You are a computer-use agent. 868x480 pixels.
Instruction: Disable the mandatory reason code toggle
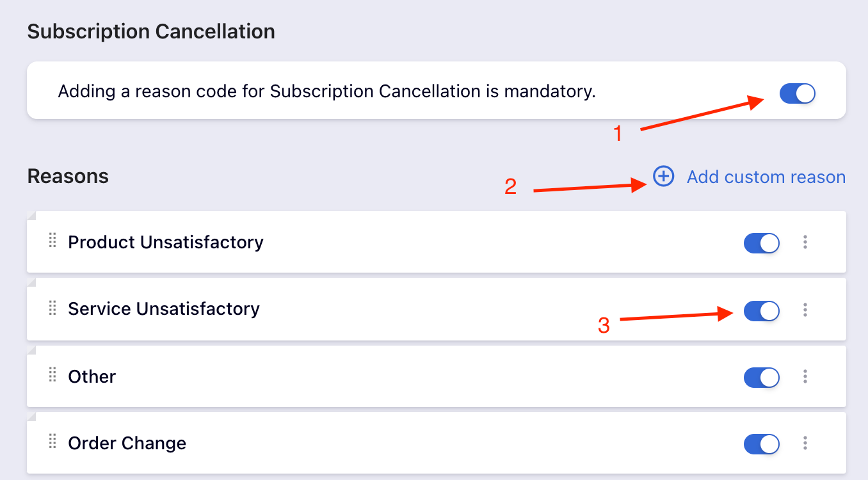(x=797, y=93)
